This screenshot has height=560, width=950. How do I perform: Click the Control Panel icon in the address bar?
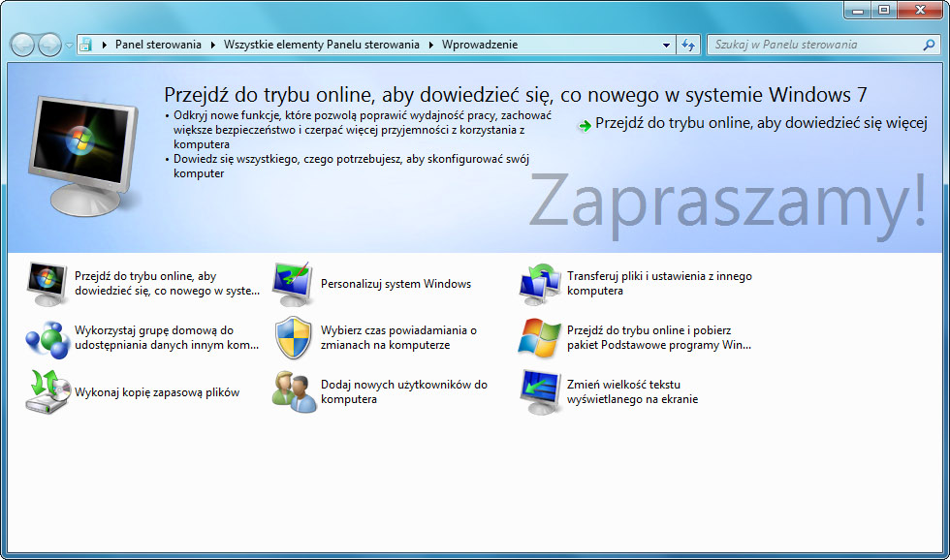click(86, 45)
